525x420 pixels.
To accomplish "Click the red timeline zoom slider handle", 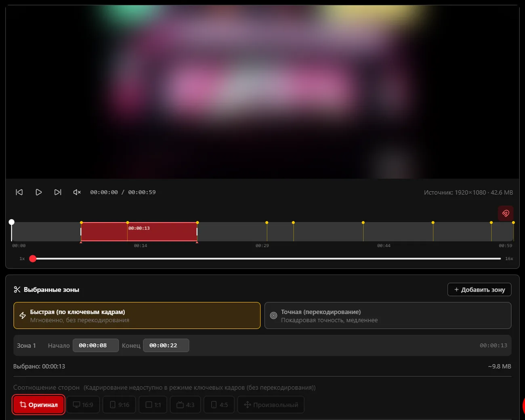I will tap(33, 258).
